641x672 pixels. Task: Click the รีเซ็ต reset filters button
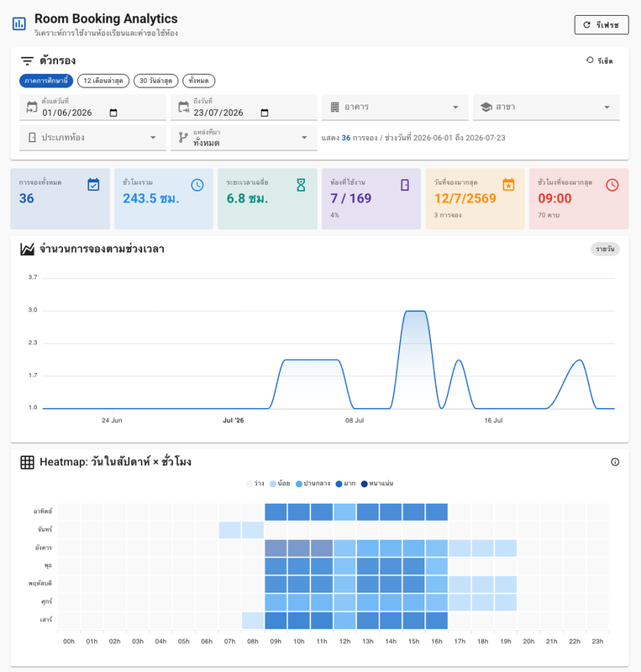(x=599, y=60)
